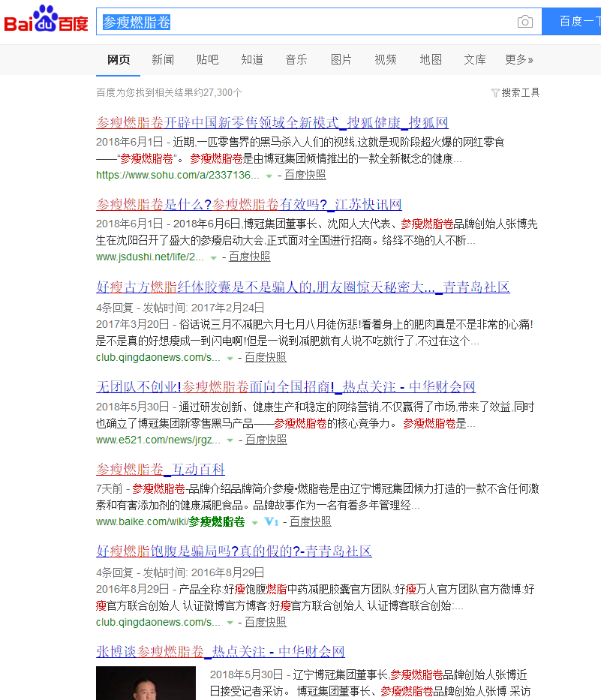Open the 视频 tab
601x700 pixels.
(386, 59)
